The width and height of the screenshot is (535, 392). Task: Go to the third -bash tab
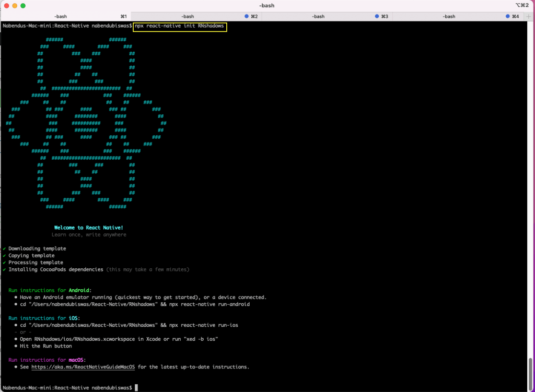click(x=318, y=17)
